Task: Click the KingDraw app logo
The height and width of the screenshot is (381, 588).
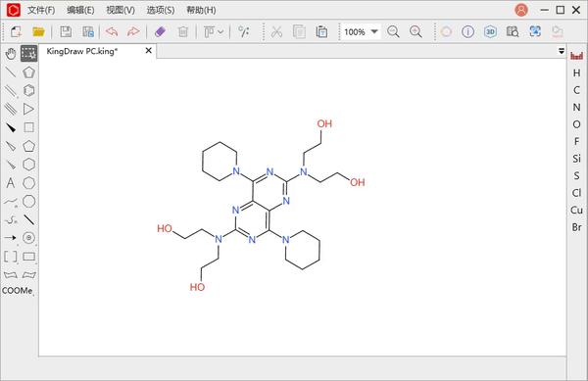Action: click(14, 10)
